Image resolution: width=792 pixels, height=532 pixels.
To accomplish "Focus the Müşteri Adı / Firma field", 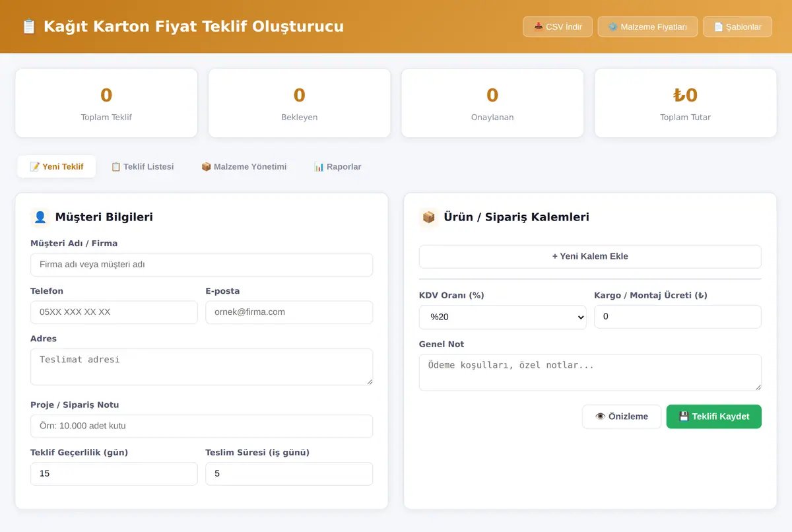I will (201, 265).
